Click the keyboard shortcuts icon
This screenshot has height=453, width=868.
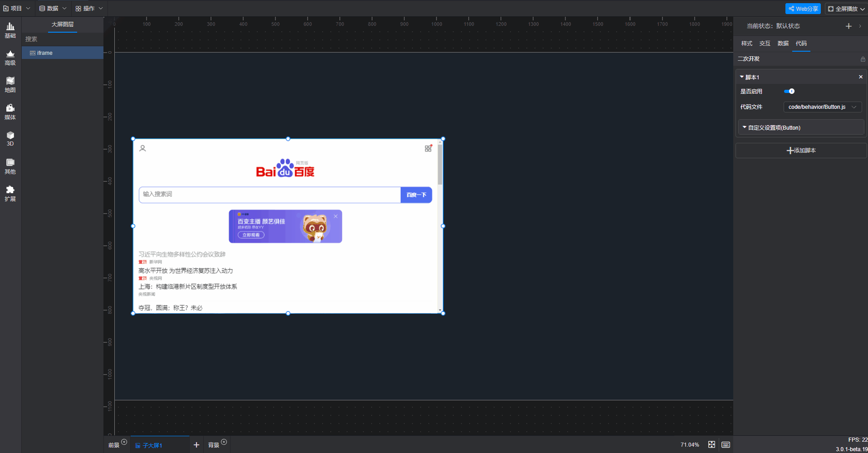[726, 445]
